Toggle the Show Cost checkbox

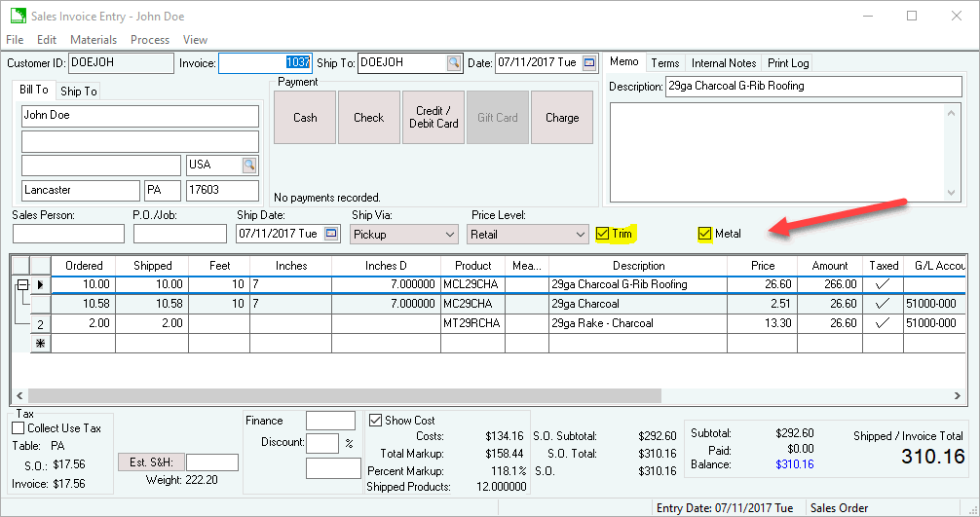coord(376,421)
